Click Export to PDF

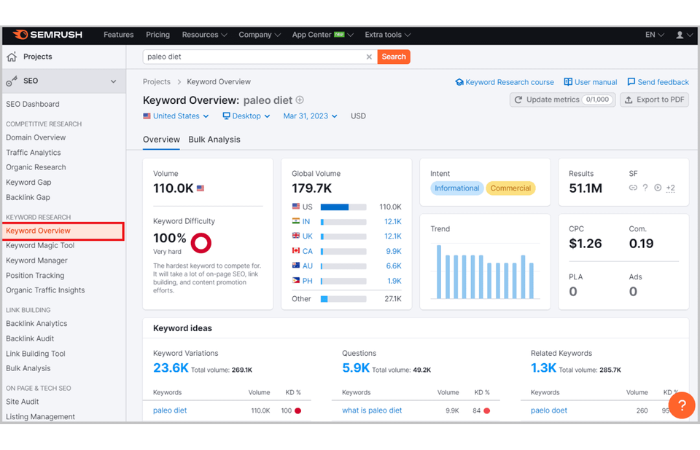coord(654,100)
